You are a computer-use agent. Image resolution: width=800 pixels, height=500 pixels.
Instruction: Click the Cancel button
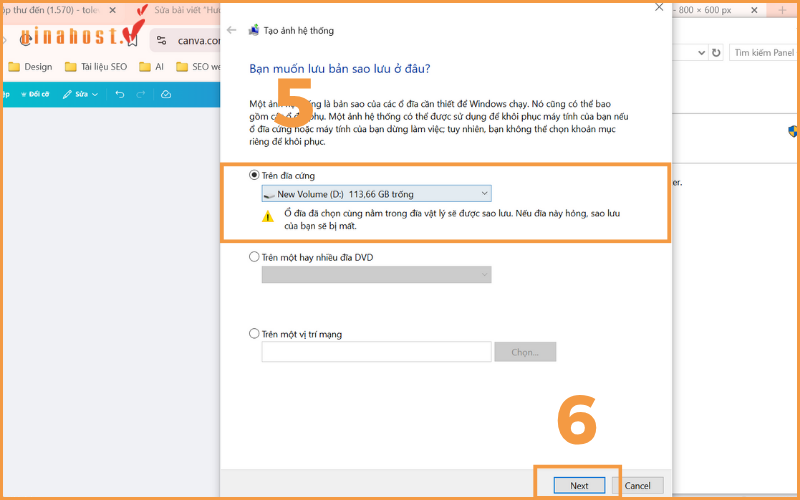click(x=637, y=485)
